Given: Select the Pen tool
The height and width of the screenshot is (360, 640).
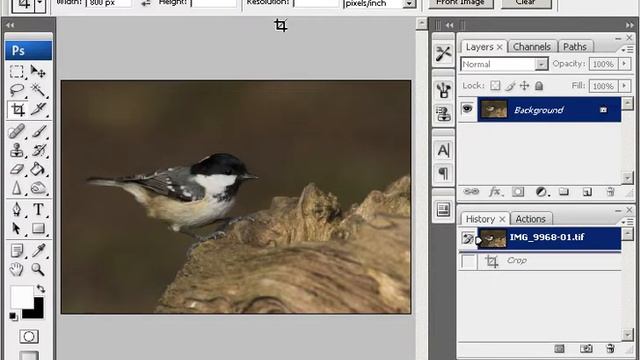Looking at the screenshot, I should coord(17,209).
